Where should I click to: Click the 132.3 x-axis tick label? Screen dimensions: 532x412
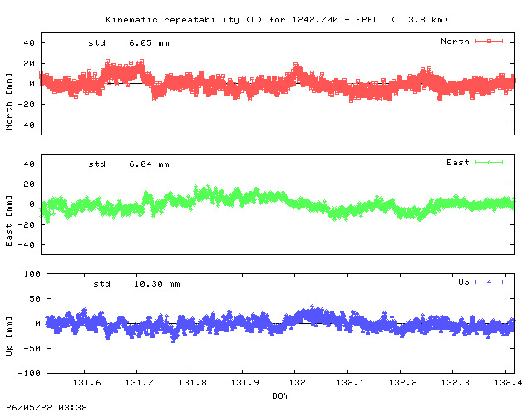click(x=456, y=382)
